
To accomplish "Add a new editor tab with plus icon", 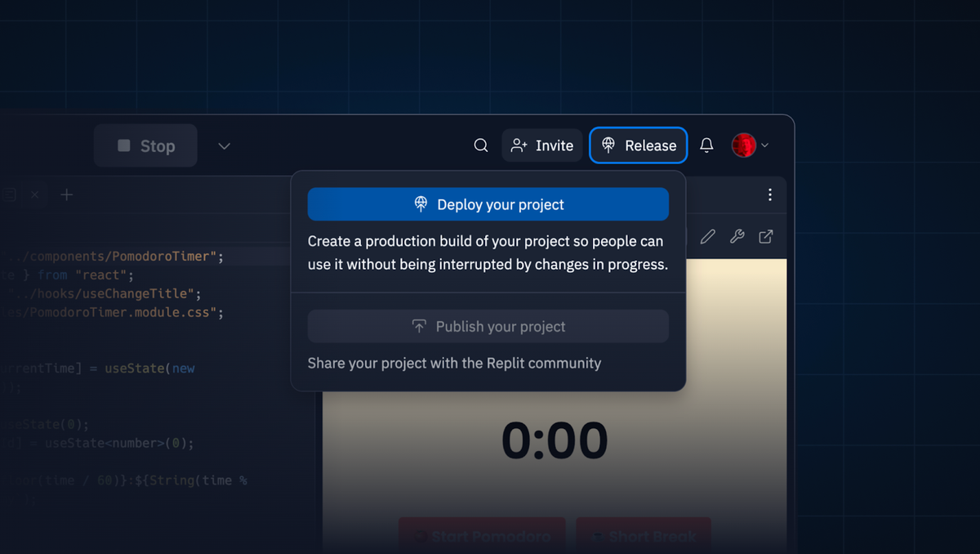I will click(x=66, y=194).
